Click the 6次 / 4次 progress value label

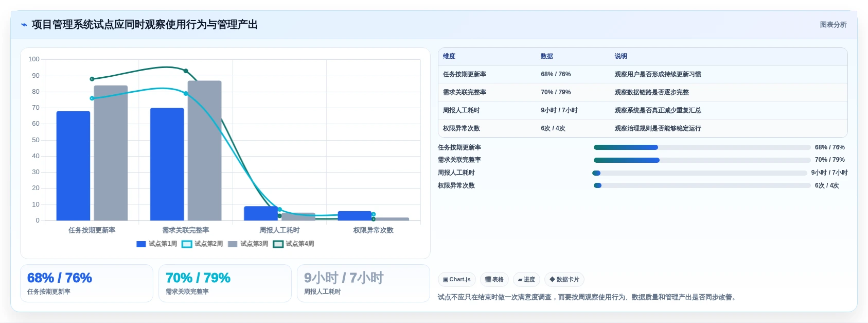[827, 185]
